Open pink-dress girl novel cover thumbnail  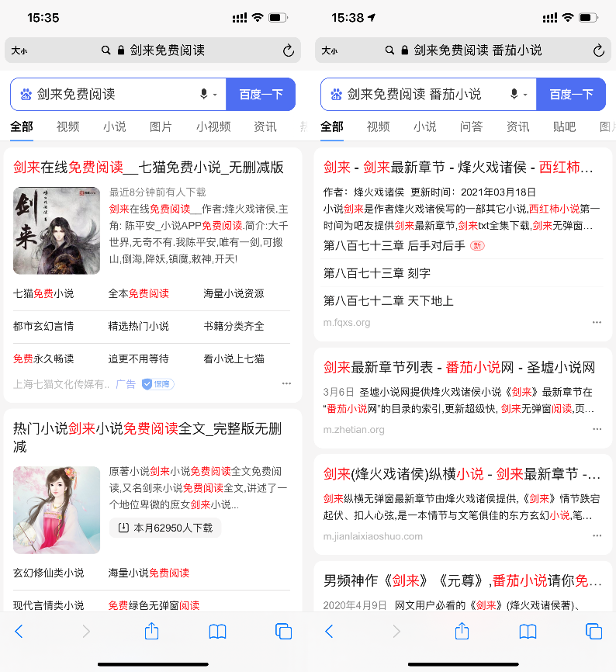tap(57, 510)
